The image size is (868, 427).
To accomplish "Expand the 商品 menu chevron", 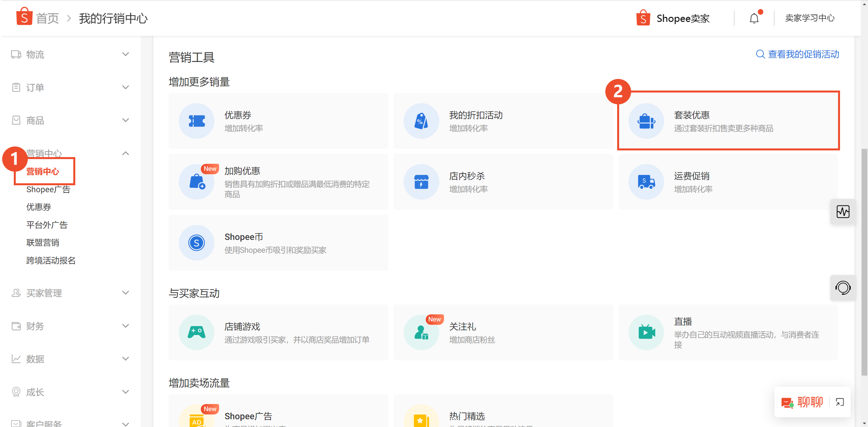I will tap(125, 120).
